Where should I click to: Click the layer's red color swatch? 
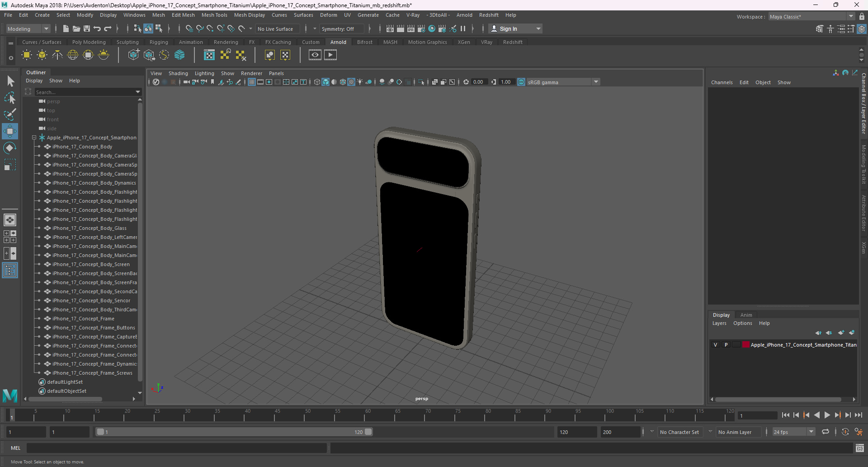point(745,345)
